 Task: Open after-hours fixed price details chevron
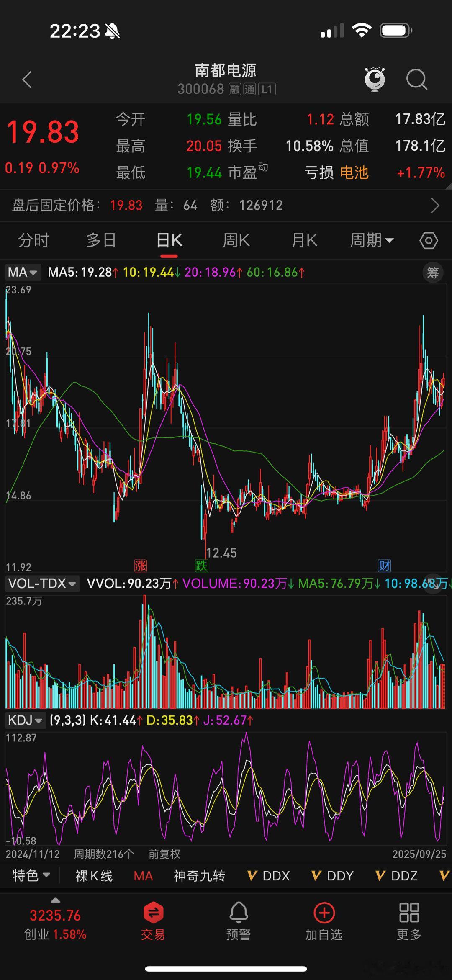click(x=435, y=206)
